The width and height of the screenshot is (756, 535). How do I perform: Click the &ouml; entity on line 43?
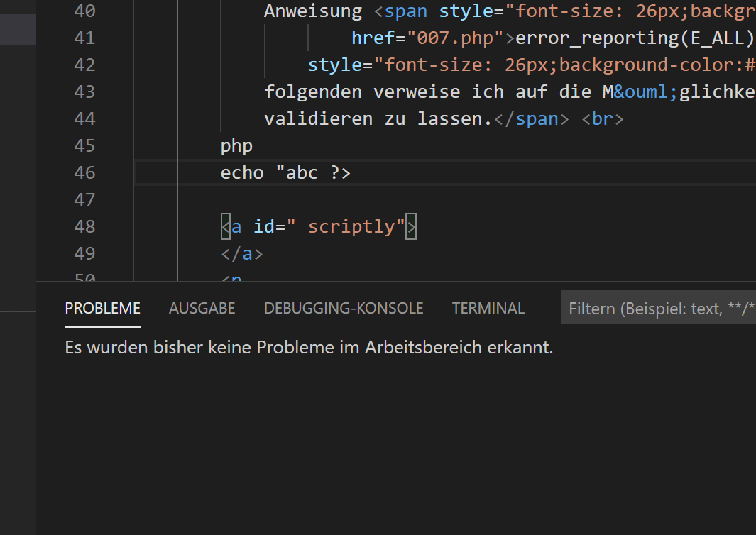[x=647, y=92]
